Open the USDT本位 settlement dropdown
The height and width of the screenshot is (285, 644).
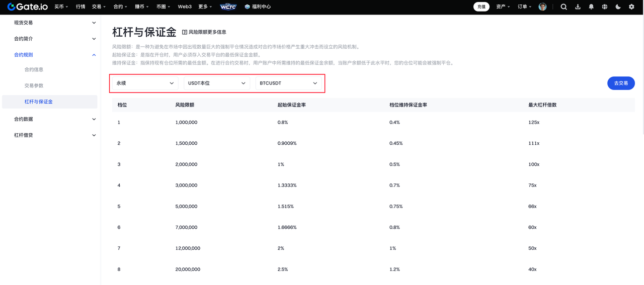216,83
